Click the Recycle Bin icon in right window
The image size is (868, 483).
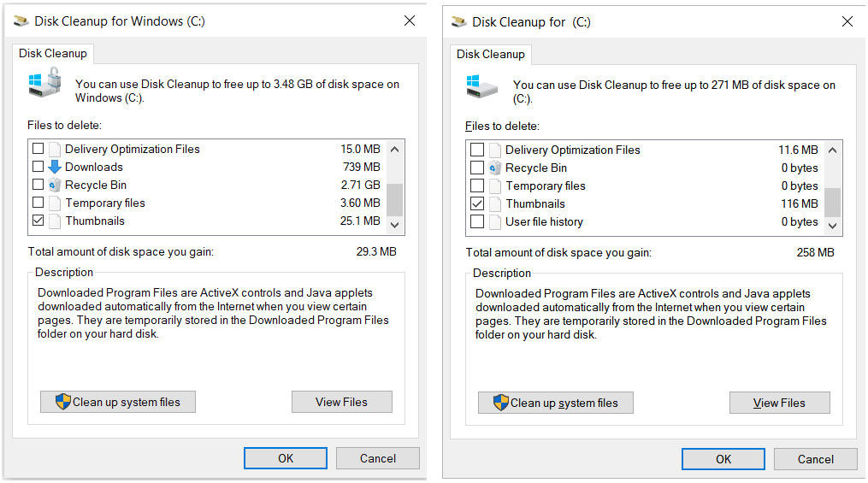click(495, 168)
